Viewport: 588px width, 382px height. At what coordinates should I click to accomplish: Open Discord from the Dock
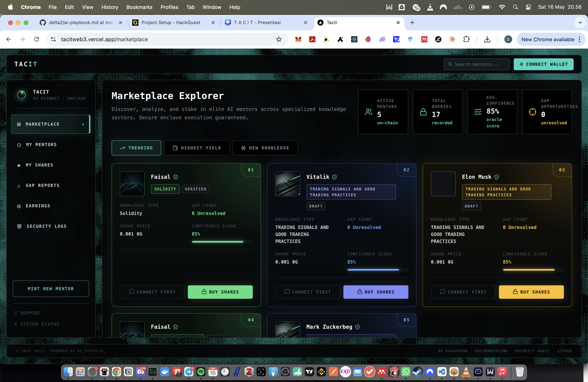(141, 372)
